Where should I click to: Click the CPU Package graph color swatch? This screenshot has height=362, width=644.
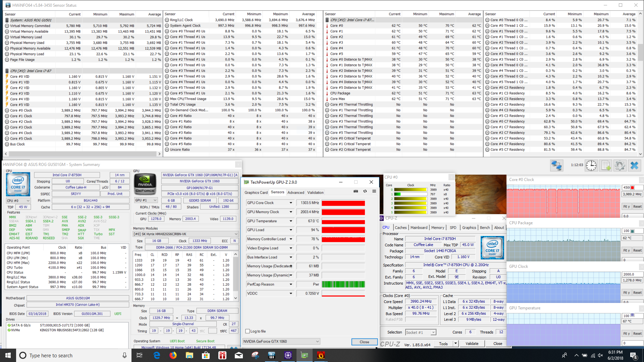tap(632, 231)
